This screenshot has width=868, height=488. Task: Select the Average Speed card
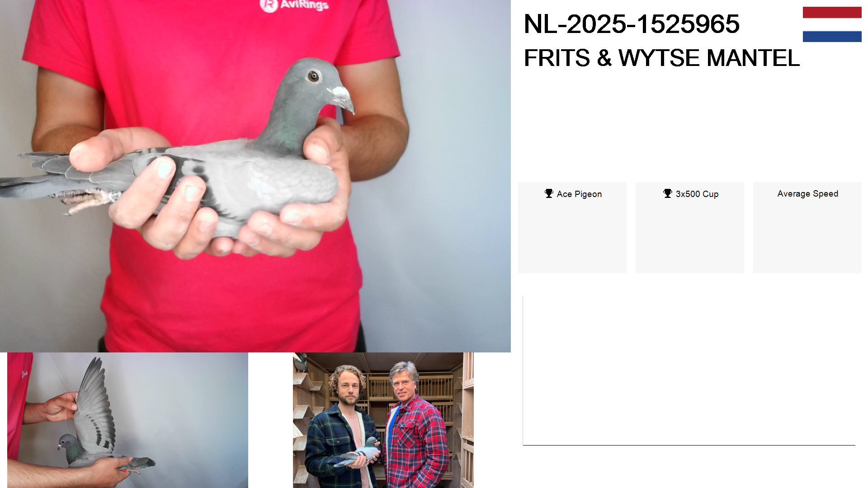tap(807, 228)
